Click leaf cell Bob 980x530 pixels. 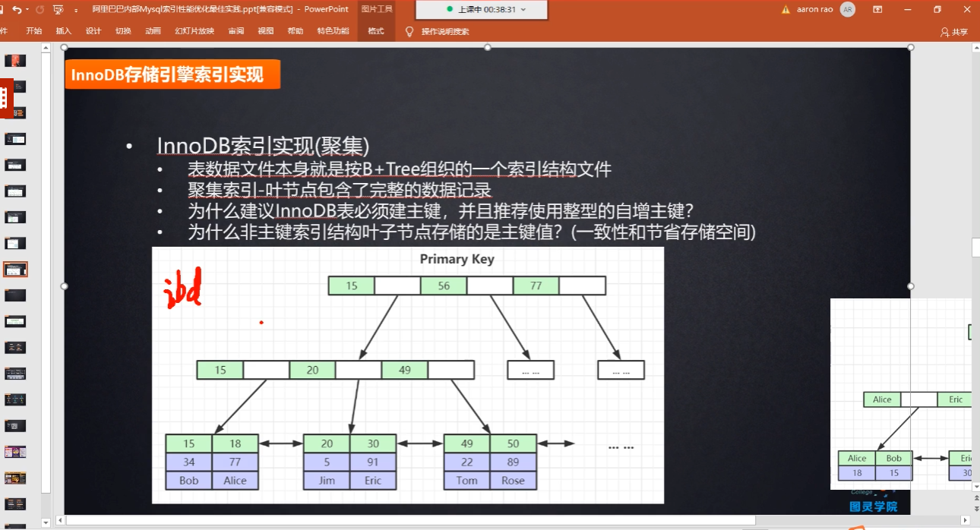click(x=189, y=480)
